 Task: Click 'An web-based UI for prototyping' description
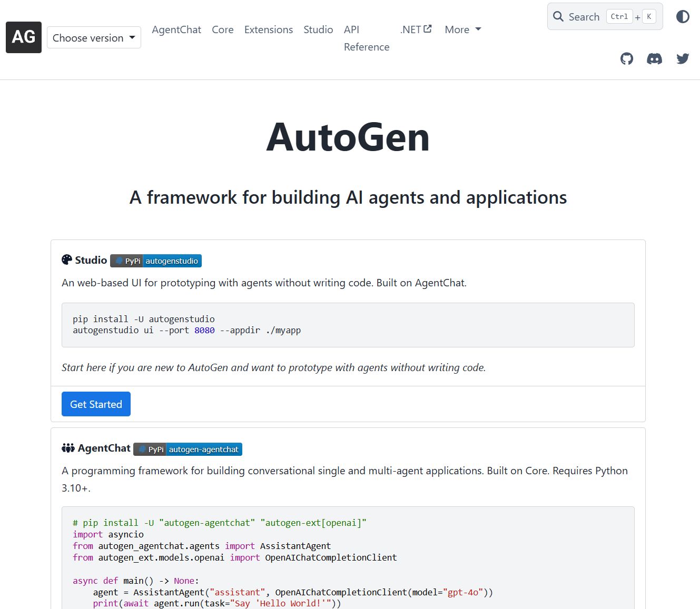pyautogui.click(x=264, y=283)
